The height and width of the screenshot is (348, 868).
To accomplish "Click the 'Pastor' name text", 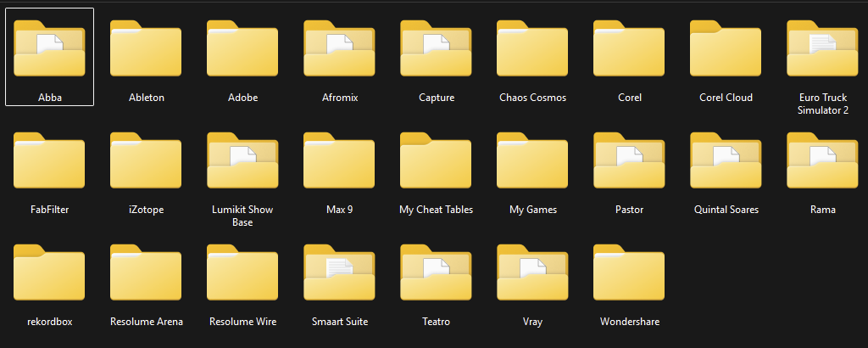I will [630, 210].
